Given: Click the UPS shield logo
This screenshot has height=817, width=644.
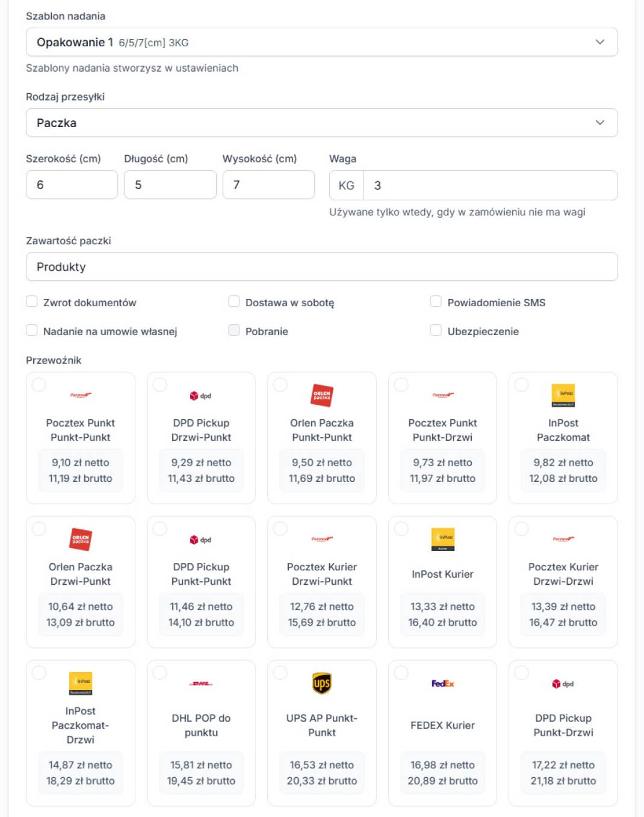Looking at the screenshot, I should (322, 683).
